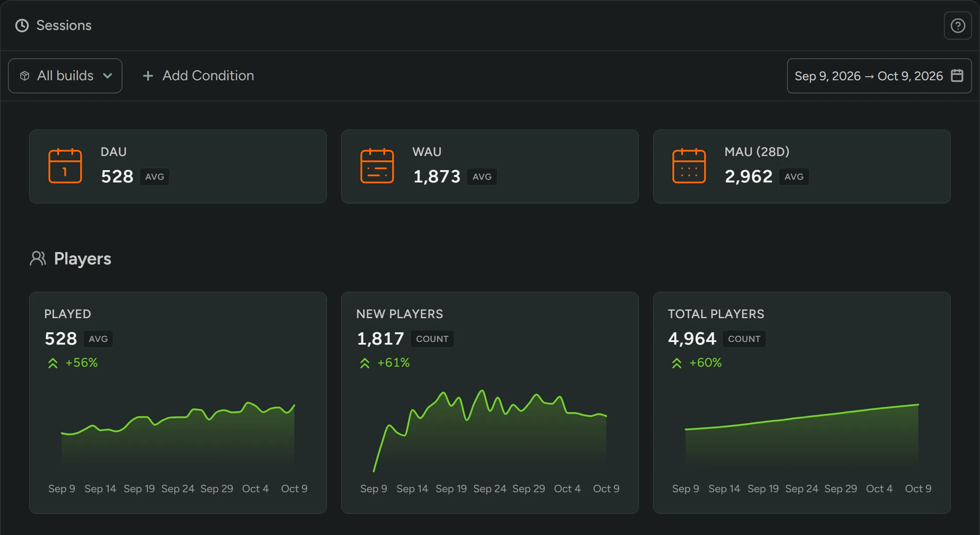Click the Sessions clock icon
Viewport: 980px width, 535px height.
(x=22, y=26)
